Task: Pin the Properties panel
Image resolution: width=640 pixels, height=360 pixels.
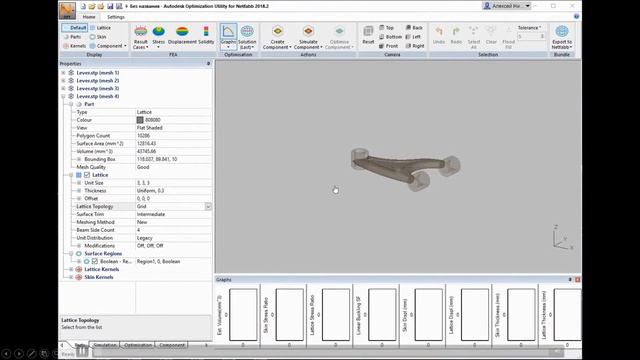Action: point(208,64)
